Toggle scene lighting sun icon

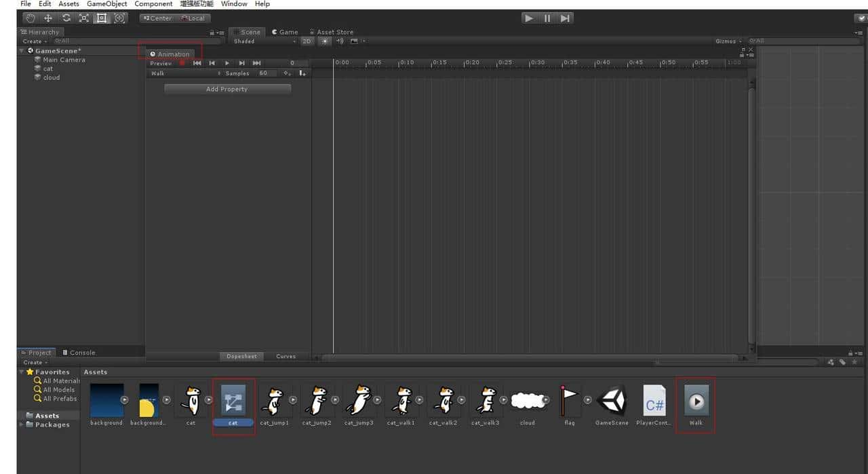pyautogui.click(x=324, y=41)
